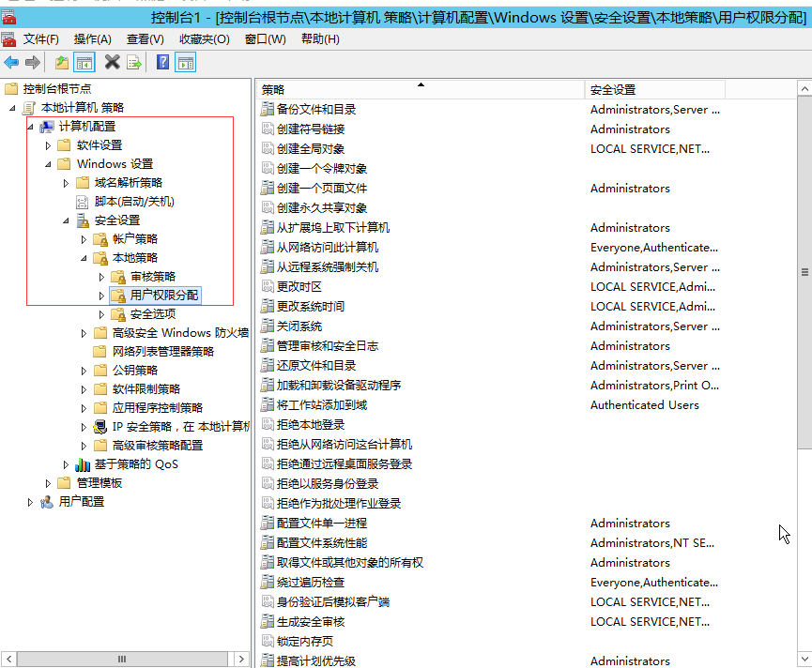The image size is (812, 668).
Task: Click the Export list toolbar icon
Action: 134,63
